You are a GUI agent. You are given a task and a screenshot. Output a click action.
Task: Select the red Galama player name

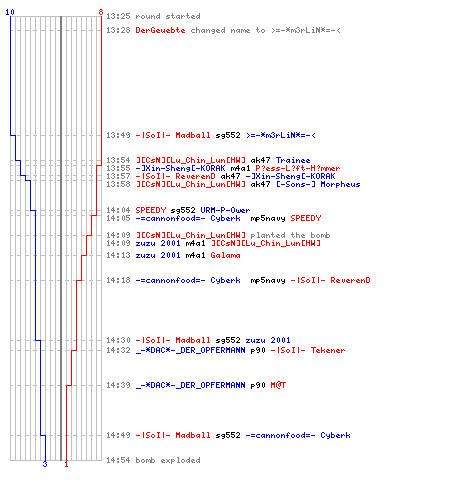pyautogui.click(x=225, y=255)
